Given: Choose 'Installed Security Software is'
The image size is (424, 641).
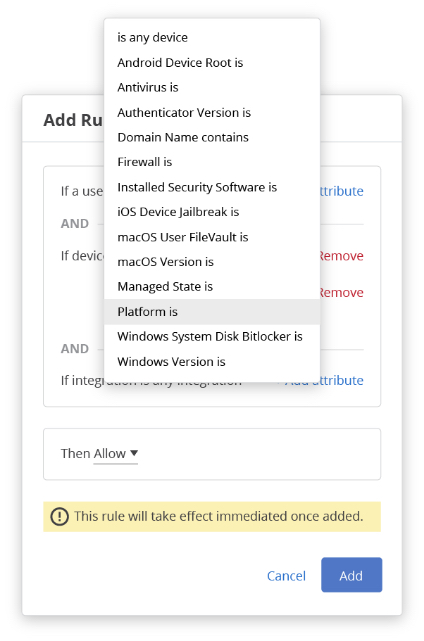Looking at the screenshot, I should 212,187.
